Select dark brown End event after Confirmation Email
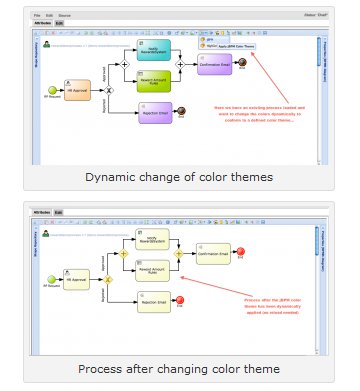Image resolution: width=360 pixels, height=391 pixels. 242,62
